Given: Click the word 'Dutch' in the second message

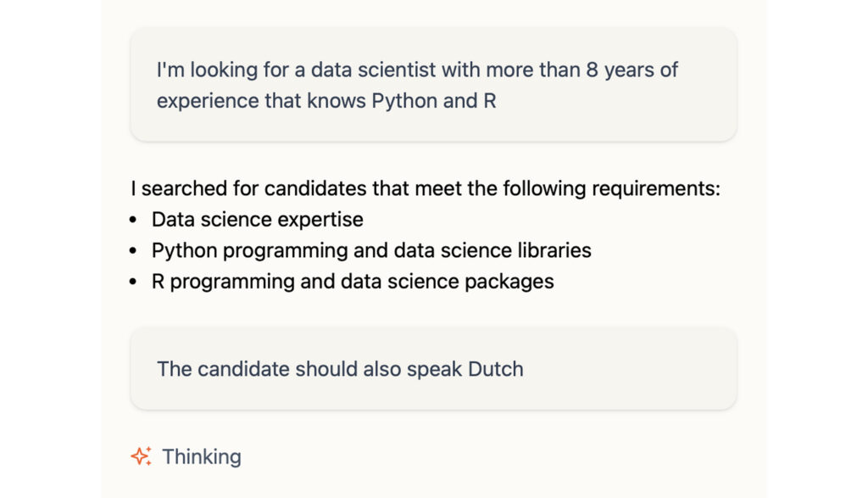Looking at the screenshot, I should 493,369.
